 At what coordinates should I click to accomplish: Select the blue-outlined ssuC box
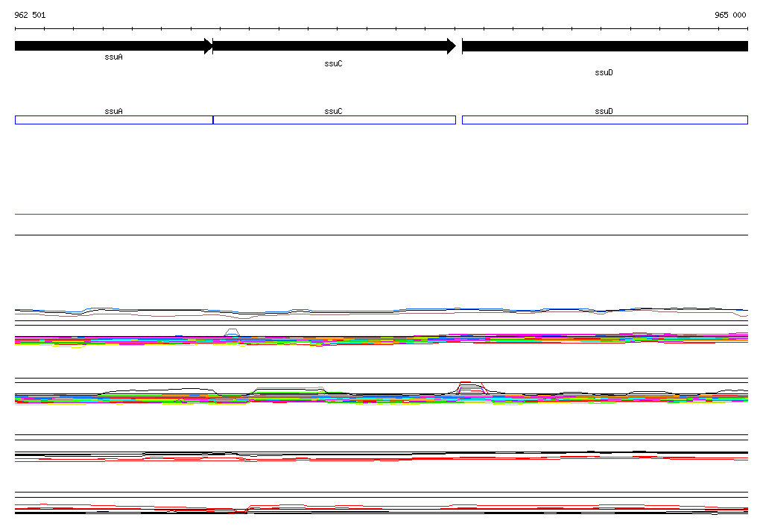point(335,120)
